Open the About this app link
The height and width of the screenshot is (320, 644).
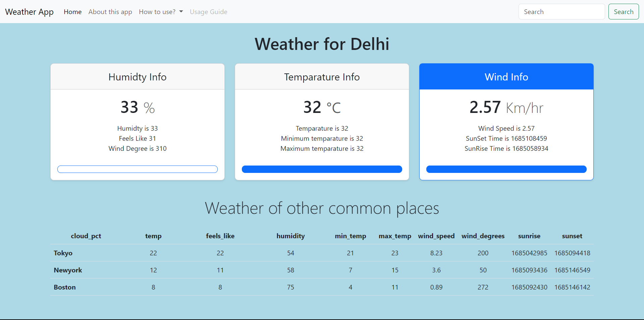point(110,12)
